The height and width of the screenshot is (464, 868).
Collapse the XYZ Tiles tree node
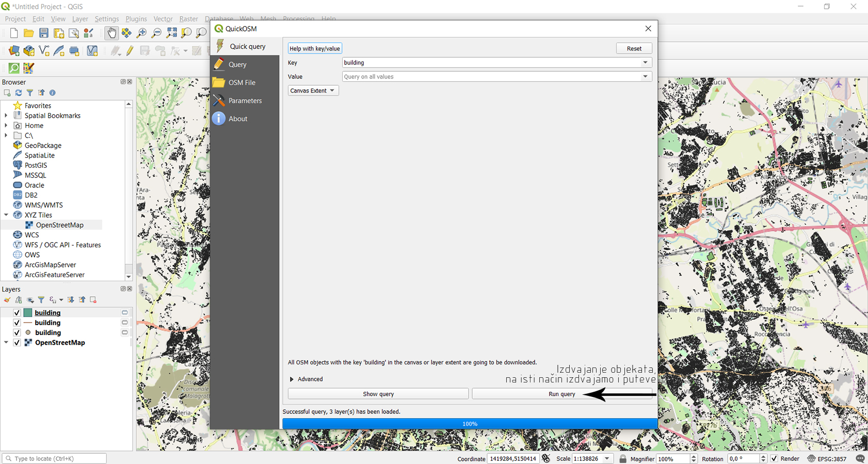(6, 215)
